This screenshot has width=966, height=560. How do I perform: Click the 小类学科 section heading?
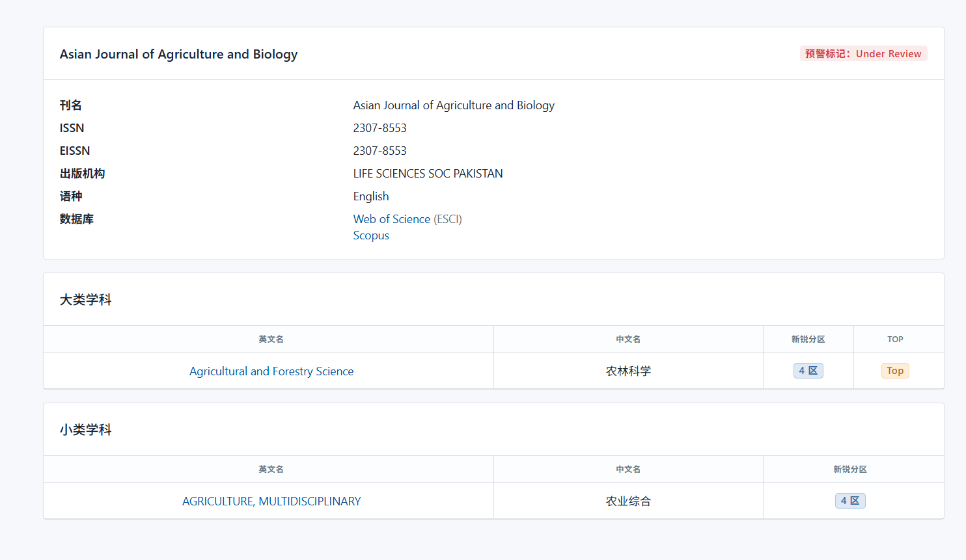point(85,430)
